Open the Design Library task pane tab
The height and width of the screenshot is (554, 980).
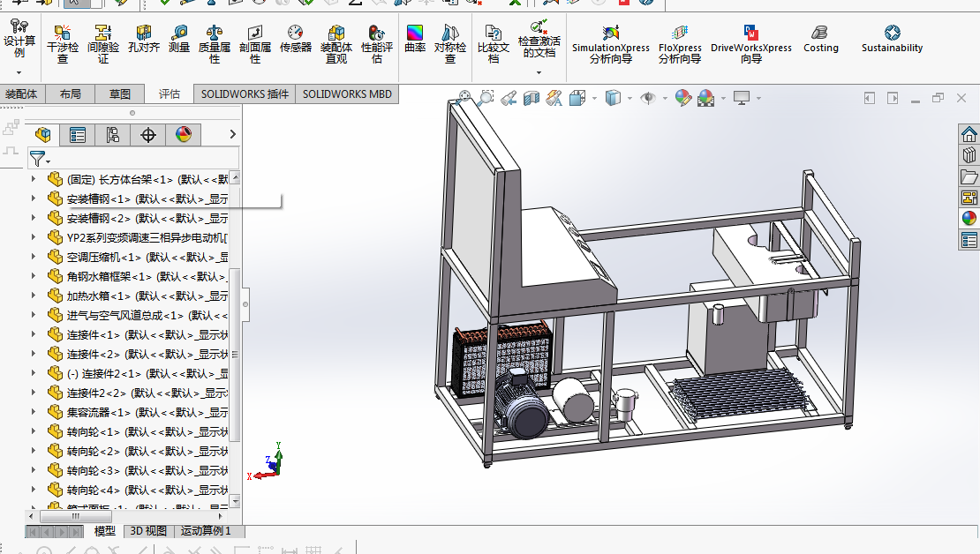point(969,155)
